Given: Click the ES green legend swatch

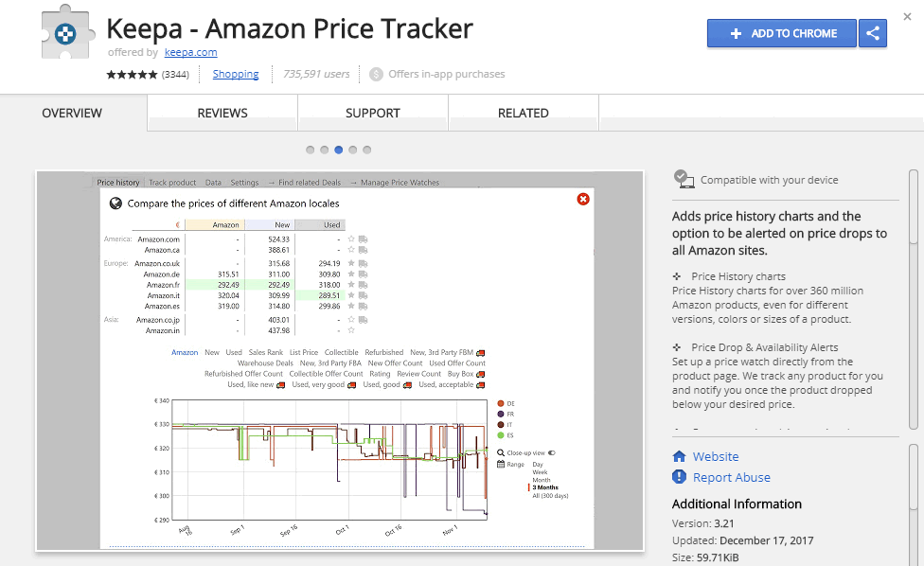Looking at the screenshot, I should (x=501, y=435).
